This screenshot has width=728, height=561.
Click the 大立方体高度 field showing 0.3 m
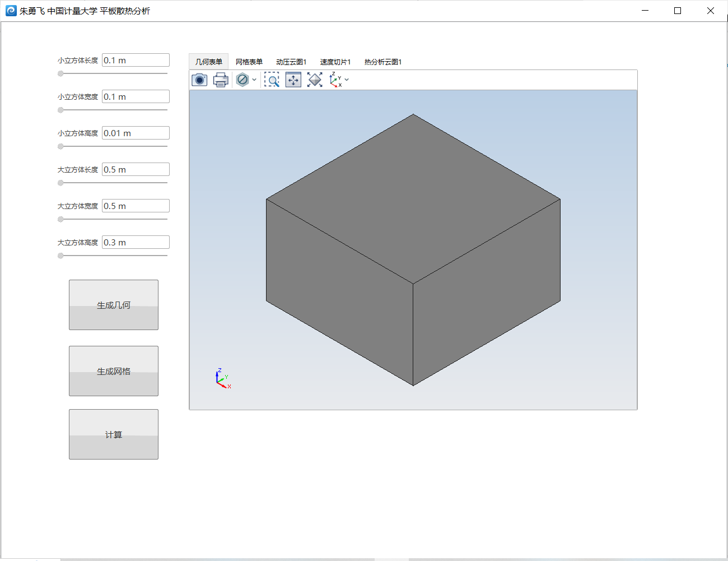point(136,242)
